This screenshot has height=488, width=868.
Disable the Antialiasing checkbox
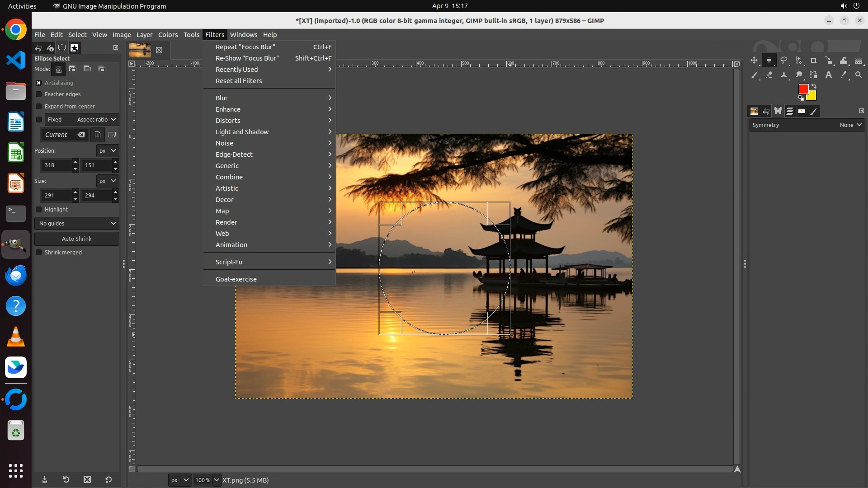click(x=39, y=83)
